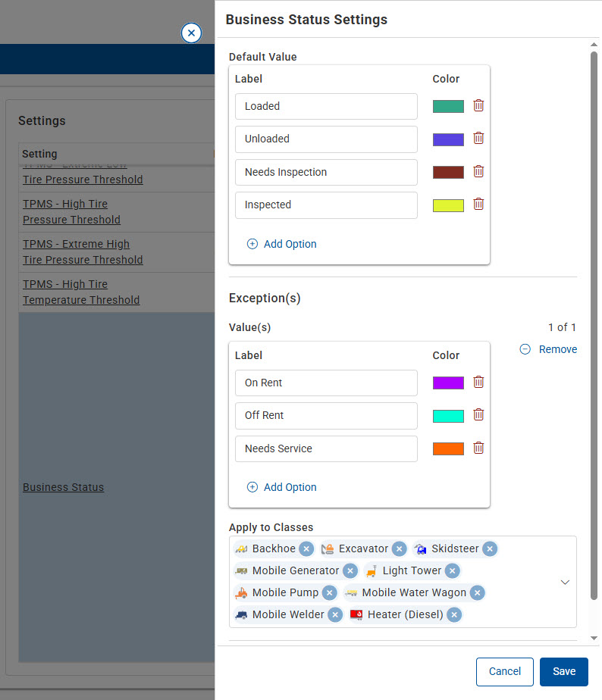Image resolution: width=602 pixels, height=700 pixels.
Task: Remove Skidsteer class chip
Action: [x=490, y=548]
